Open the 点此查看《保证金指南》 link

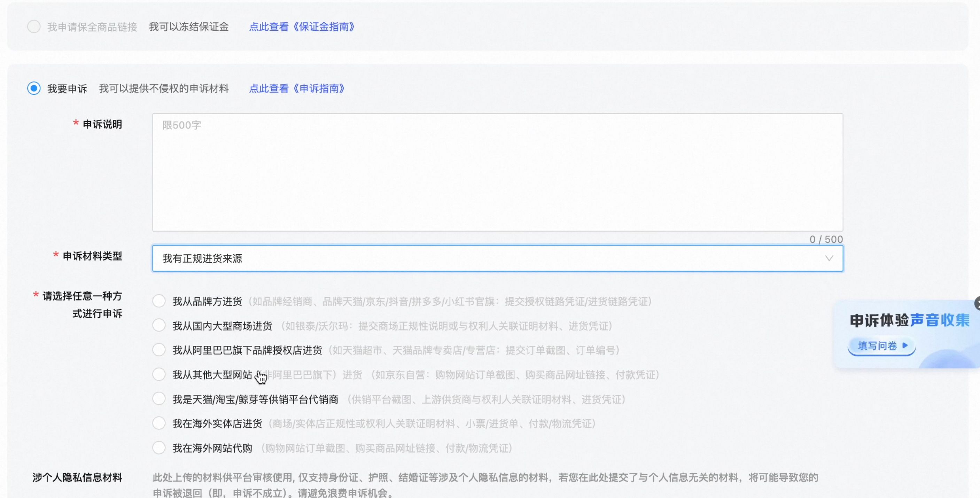coord(302,26)
